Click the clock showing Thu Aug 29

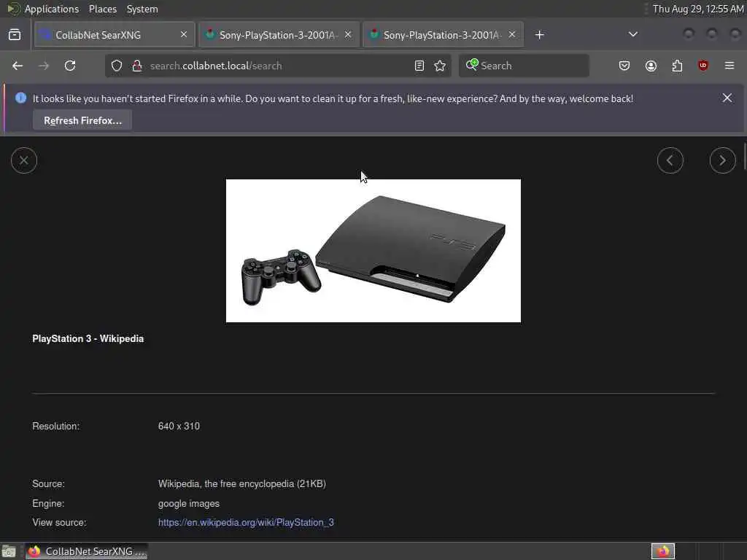(x=698, y=9)
